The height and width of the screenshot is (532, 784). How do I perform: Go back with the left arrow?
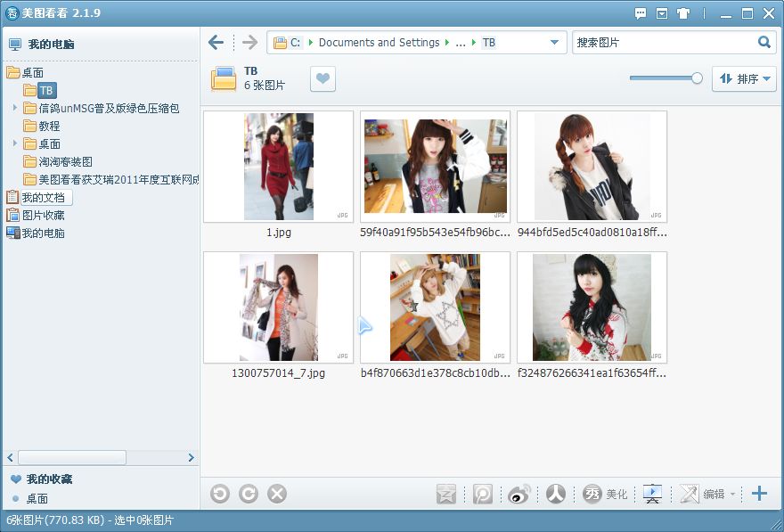216,43
